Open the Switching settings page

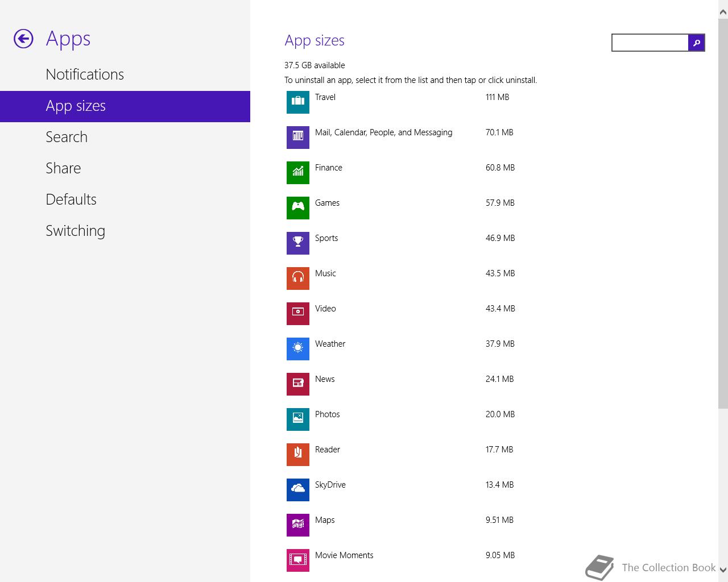pyautogui.click(x=125, y=231)
